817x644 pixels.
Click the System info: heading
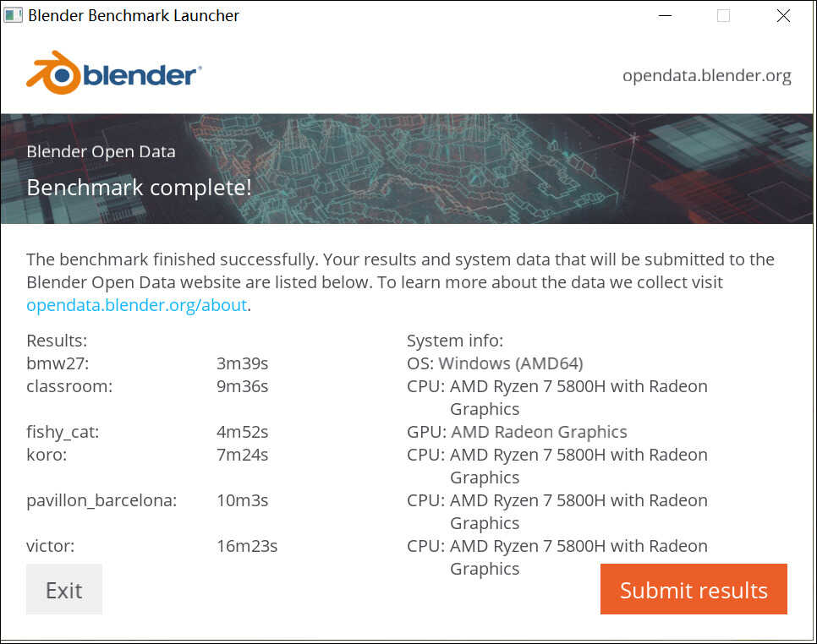pos(455,341)
